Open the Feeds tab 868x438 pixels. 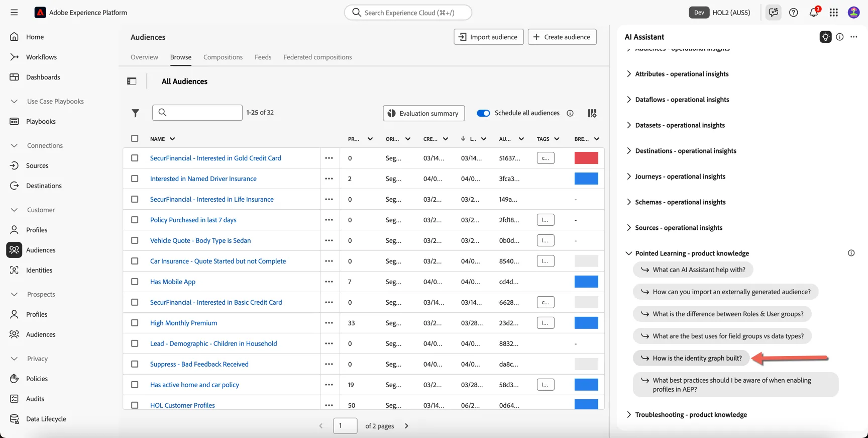tap(263, 57)
